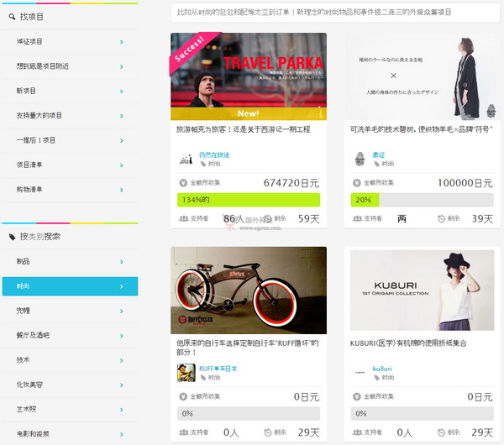
Task: Open the RUFF bicycle project thumbnail
Action: pyautogui.click(x=249, y=291)
